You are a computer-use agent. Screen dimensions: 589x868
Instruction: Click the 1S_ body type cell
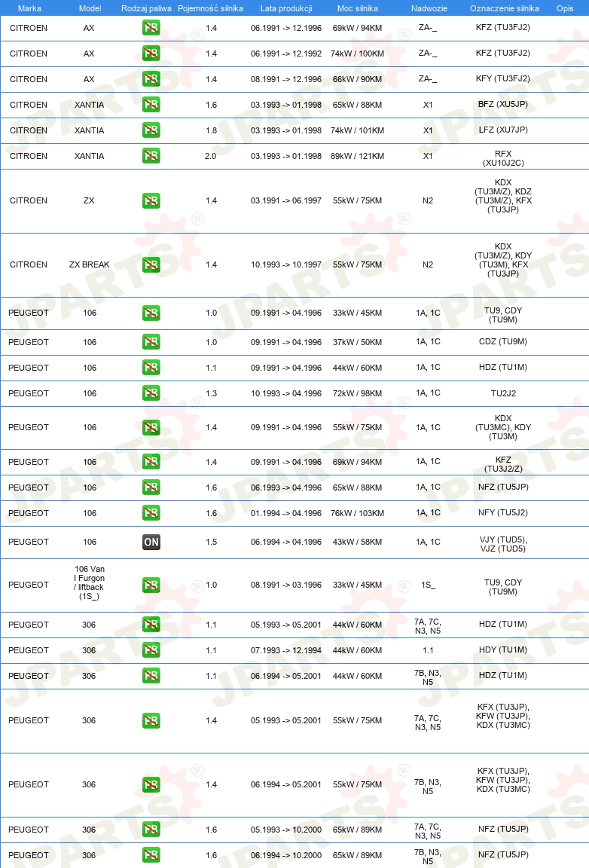coord(428,585)
